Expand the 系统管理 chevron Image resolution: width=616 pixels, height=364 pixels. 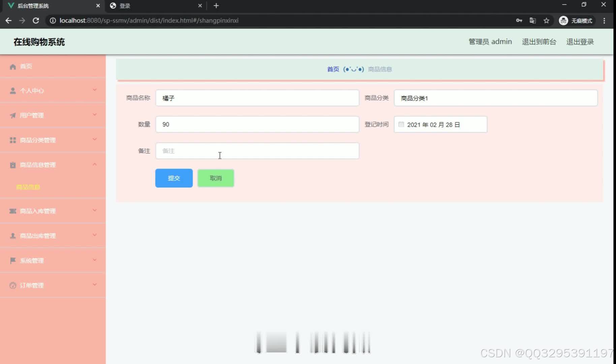tap(95, 260)
